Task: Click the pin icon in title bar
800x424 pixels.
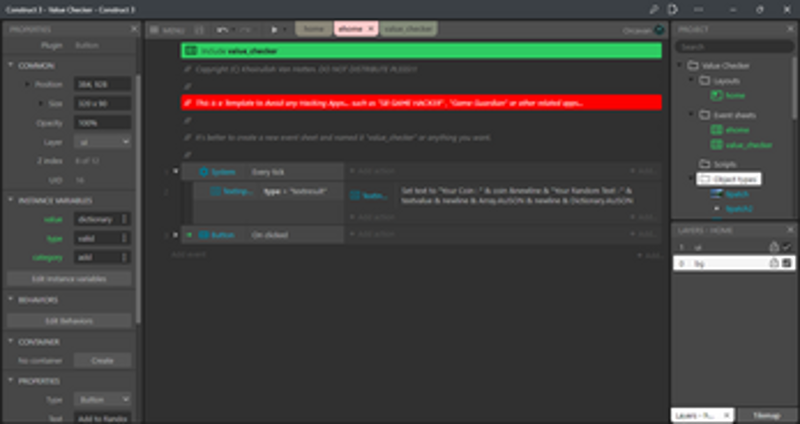Action: coord(654,9)
